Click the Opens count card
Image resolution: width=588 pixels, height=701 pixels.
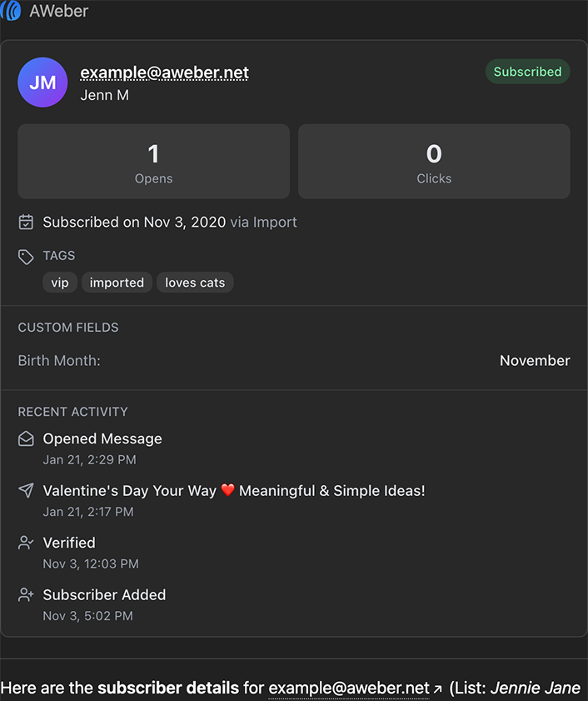pyautogui.click(x=153, y=162)
